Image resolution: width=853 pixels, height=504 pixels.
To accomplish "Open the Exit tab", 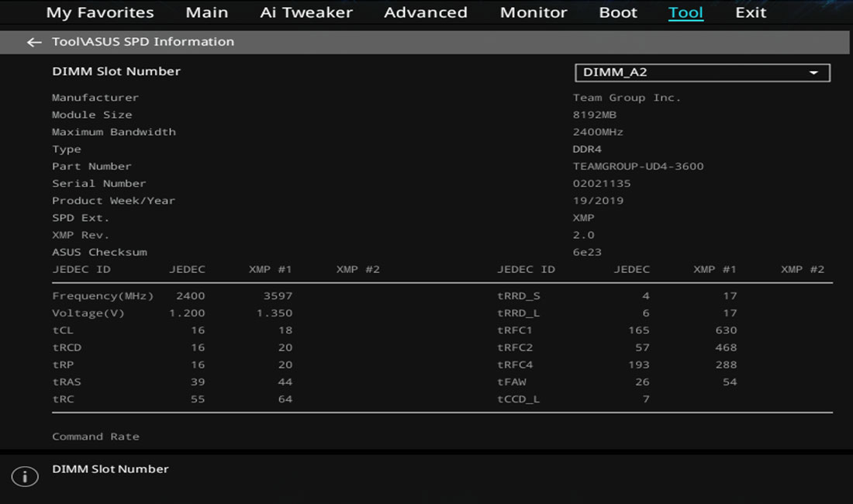I will (x=751, y=12).
